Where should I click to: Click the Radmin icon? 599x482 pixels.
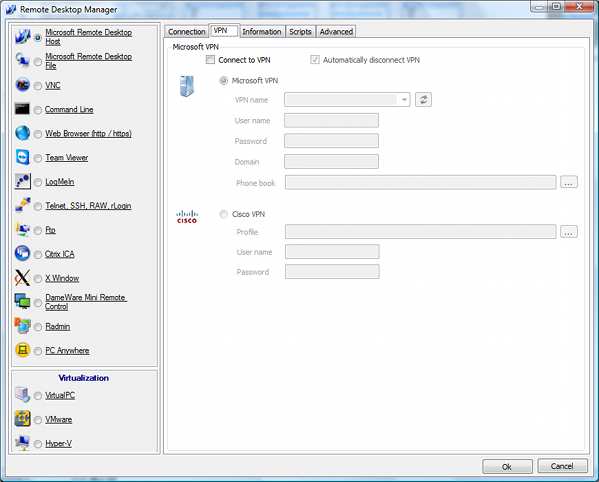pos(23,326)
